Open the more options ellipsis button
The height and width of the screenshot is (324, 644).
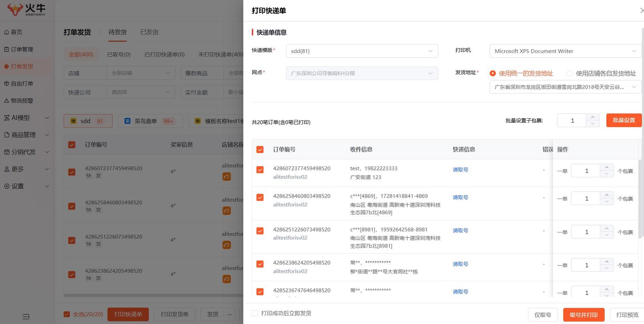230,314
